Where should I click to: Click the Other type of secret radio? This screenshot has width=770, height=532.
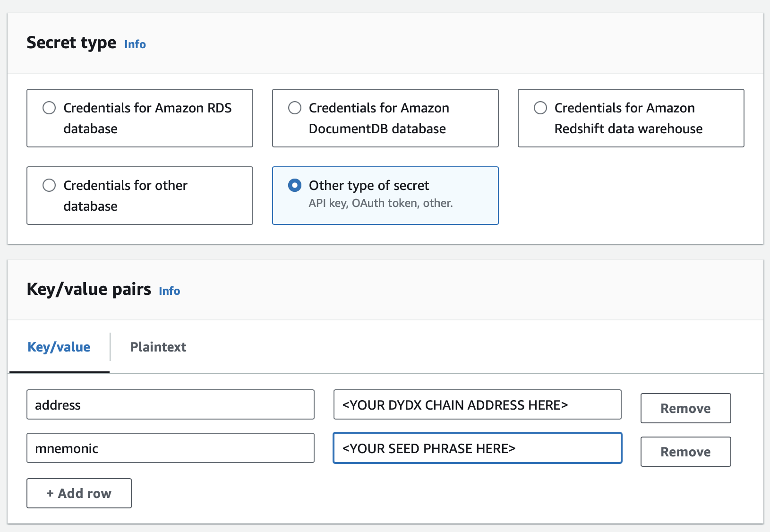[x=295, y=185]
